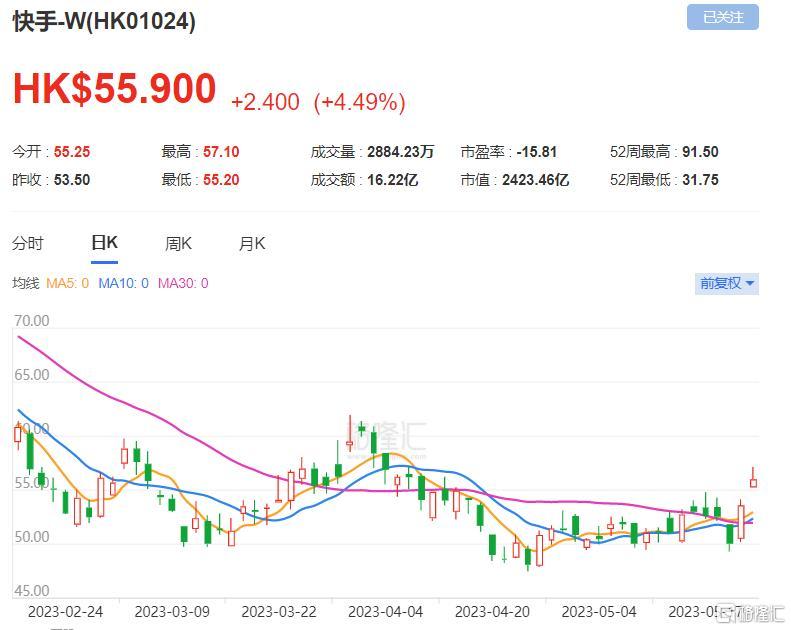The height and width of the screenshot is (630, 791).
Task: Click the 已关注 follow button
Action: (722, 17)
